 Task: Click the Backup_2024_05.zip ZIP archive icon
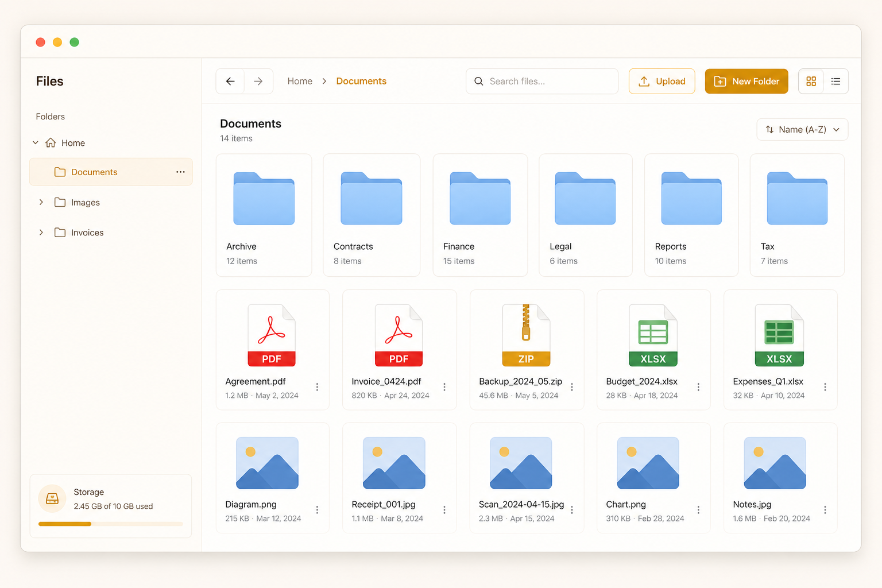coord(526,335)
